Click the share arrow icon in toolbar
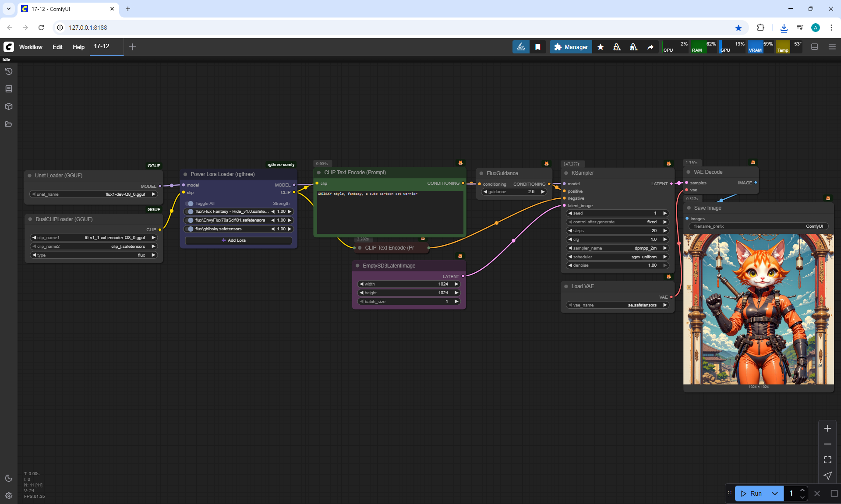The image size is (841, 504). tap(650, 47)
